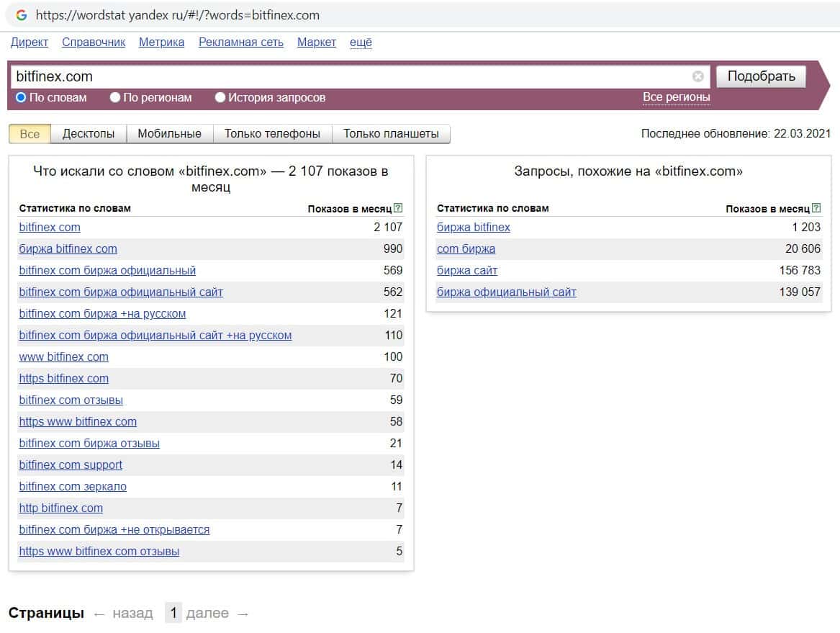840x633 pixels.
Task: Clear the search field with X icon
Action: 697,76
